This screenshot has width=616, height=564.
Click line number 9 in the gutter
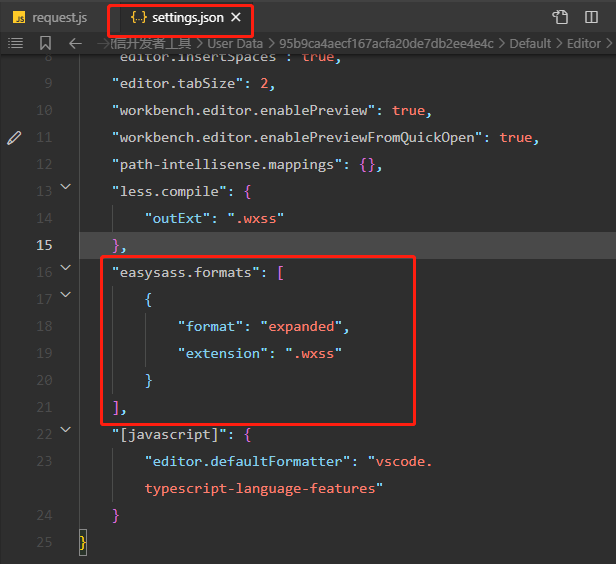coord(48,83)
